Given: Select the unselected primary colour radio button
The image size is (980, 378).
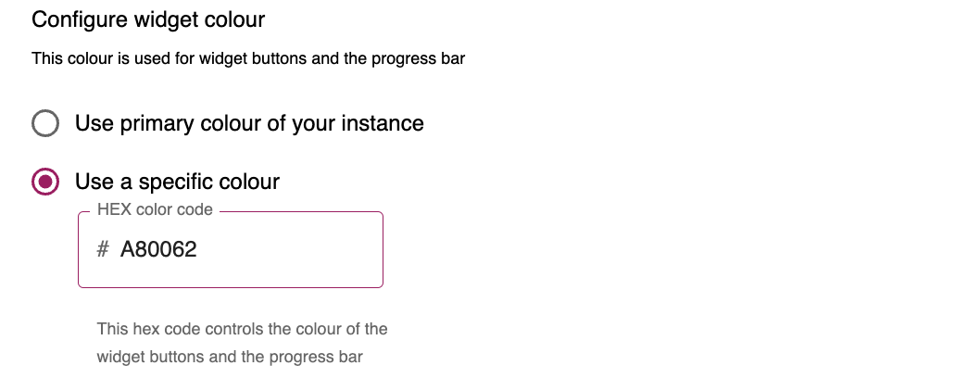Looking at the screenshot, I should (x=45, y=123).
